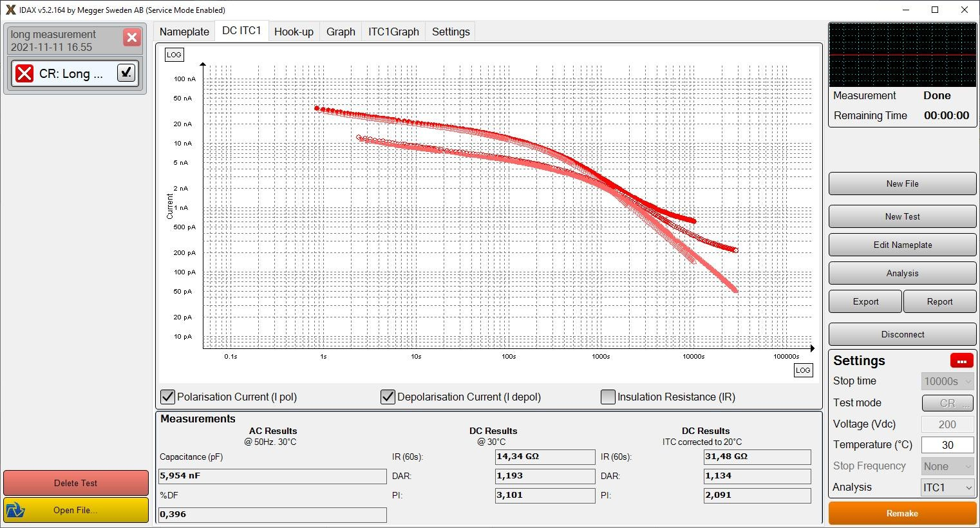Click the red X icon beside CR: Long
The width and height of the screenshot is (980, 528).
tap(24, 73)
